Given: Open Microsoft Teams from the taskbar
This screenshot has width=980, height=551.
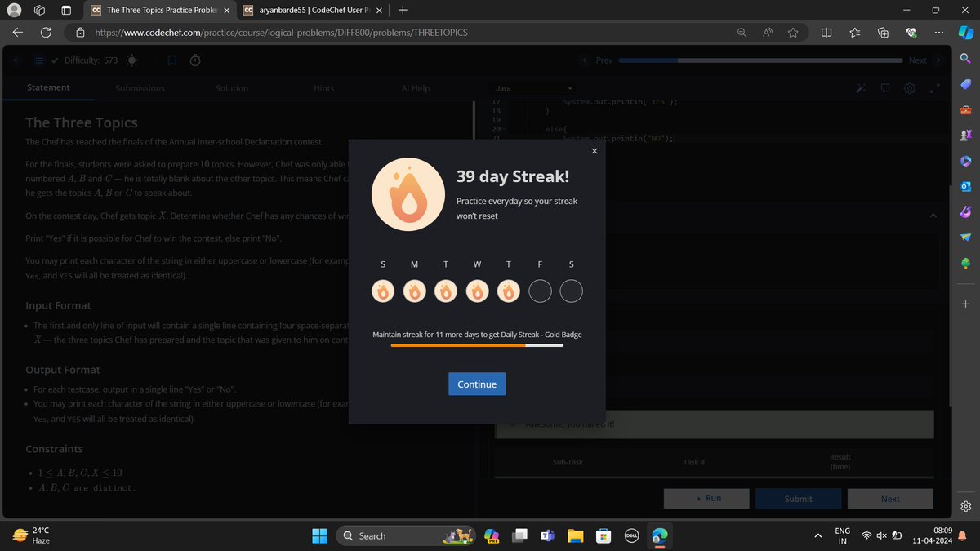Looking at the screenshot, I should click(548, 535).
